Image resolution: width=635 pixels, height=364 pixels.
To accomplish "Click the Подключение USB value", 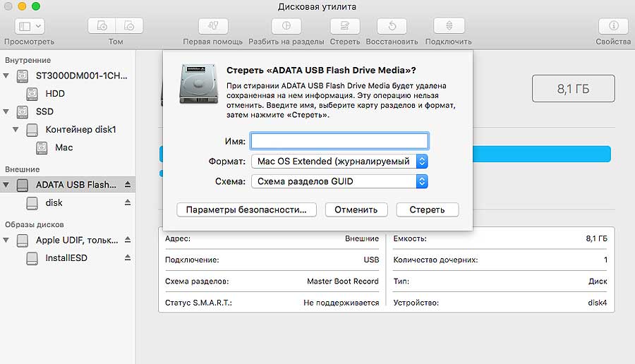I will (x=371, y=260).
